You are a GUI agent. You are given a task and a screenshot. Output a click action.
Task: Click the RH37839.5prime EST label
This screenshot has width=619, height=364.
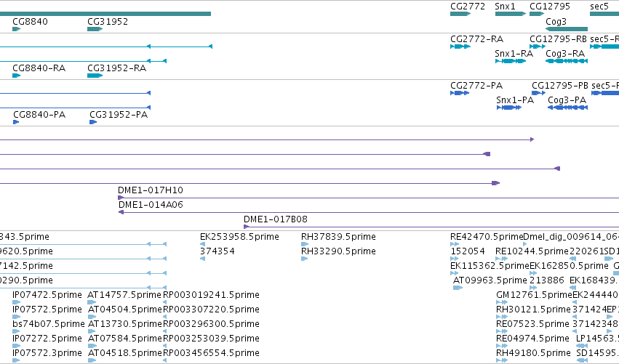(338, 237)
